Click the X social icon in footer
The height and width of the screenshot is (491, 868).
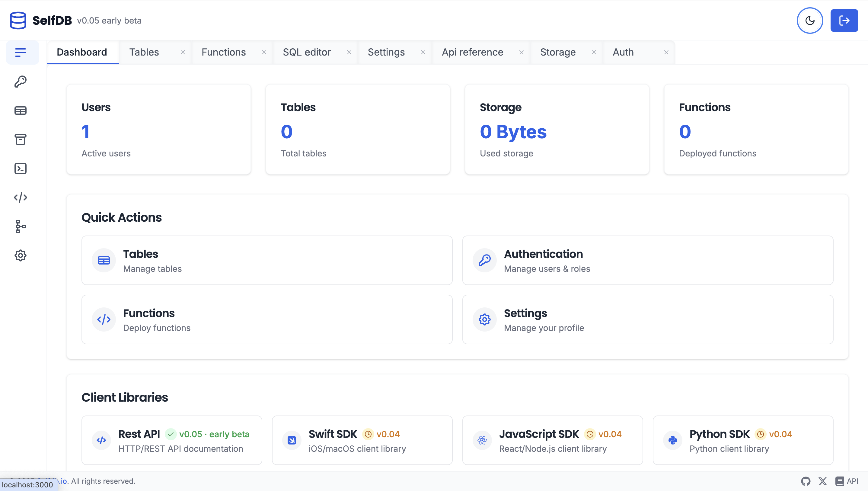[x=822, y=481]
